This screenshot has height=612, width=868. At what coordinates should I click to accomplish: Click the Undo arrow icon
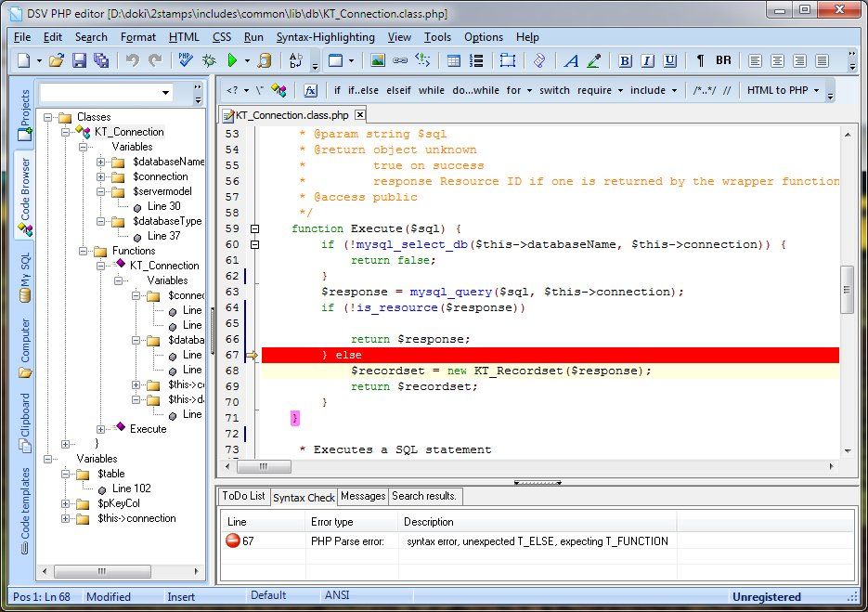[x=133, y=61]
